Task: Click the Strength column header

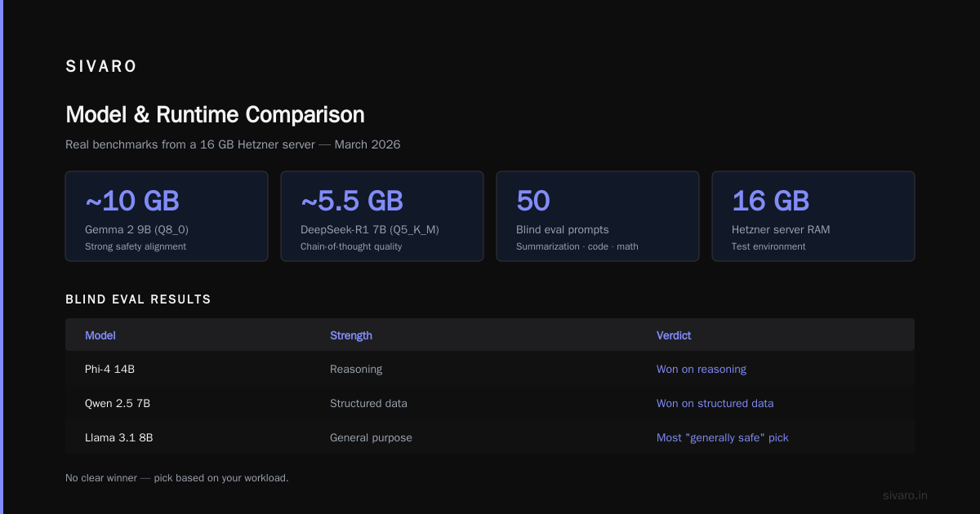Action: (x=351, y=335)
